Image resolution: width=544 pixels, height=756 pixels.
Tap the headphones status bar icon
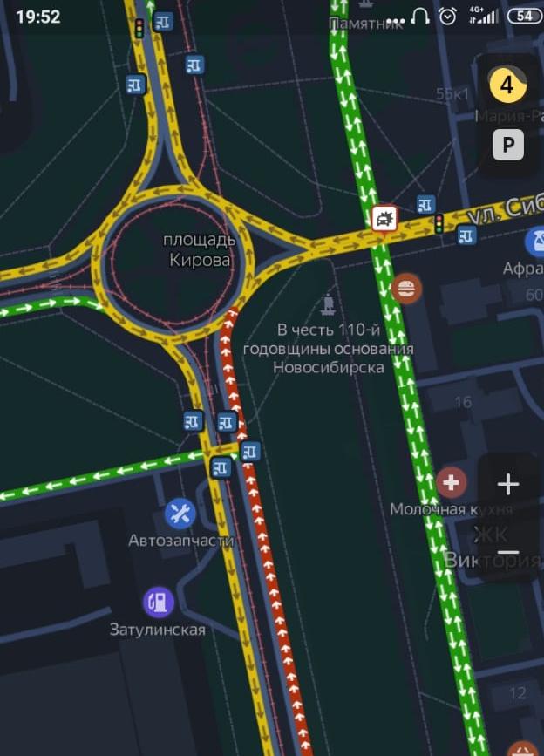tap(420, 16)
